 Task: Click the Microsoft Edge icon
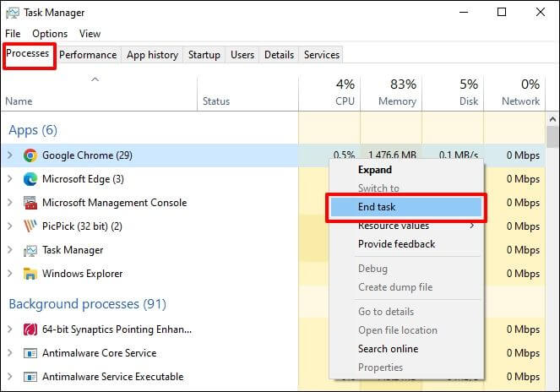click(30, 179)
